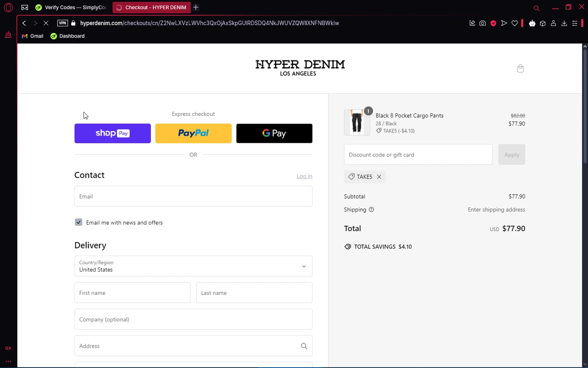Open sidebar setup three-dots icon
The image size is (588, 368).
pos(8,361)
